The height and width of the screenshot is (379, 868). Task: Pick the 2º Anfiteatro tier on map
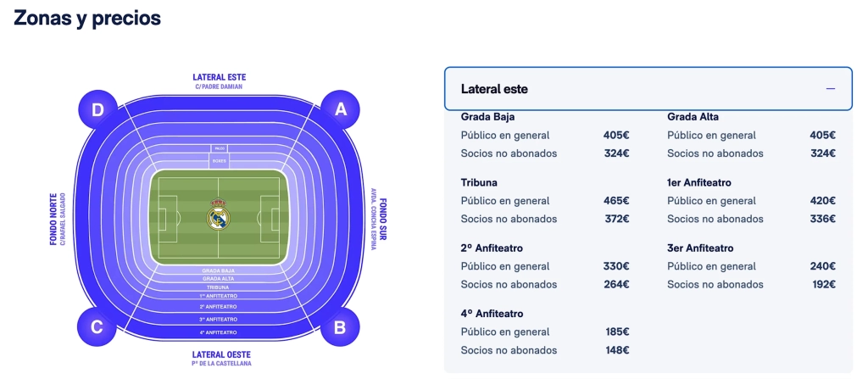coord(219,306)
